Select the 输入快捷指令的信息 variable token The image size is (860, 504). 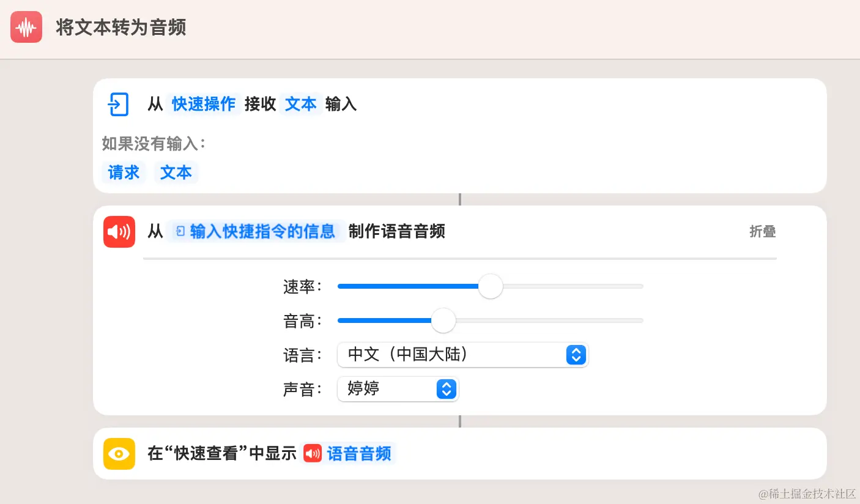click(256, 231)
